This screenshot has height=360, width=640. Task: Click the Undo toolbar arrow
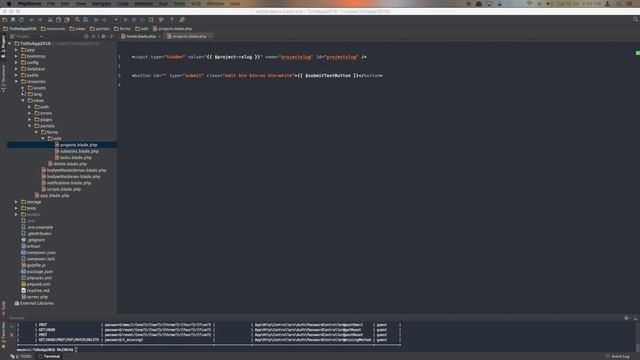[32, 20]
